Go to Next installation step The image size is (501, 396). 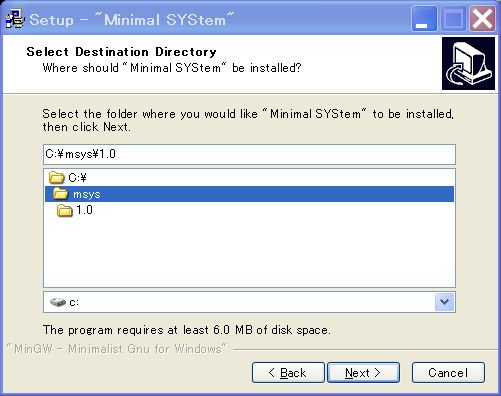363,373
